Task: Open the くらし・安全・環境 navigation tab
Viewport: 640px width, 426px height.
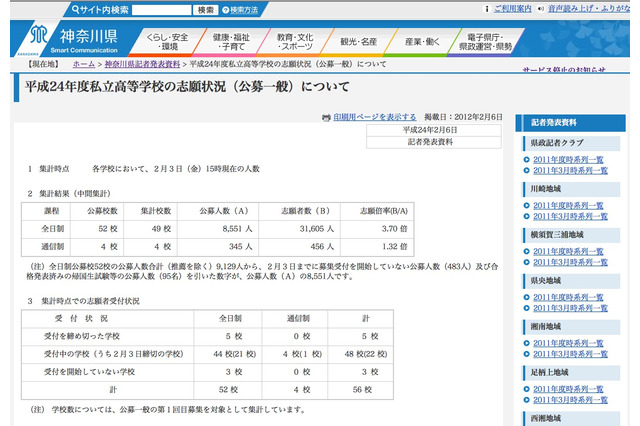Action: (167, 42)
